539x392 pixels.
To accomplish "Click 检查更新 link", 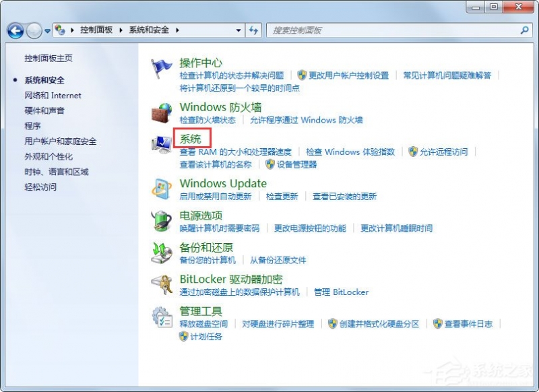I will pos(282,197).
